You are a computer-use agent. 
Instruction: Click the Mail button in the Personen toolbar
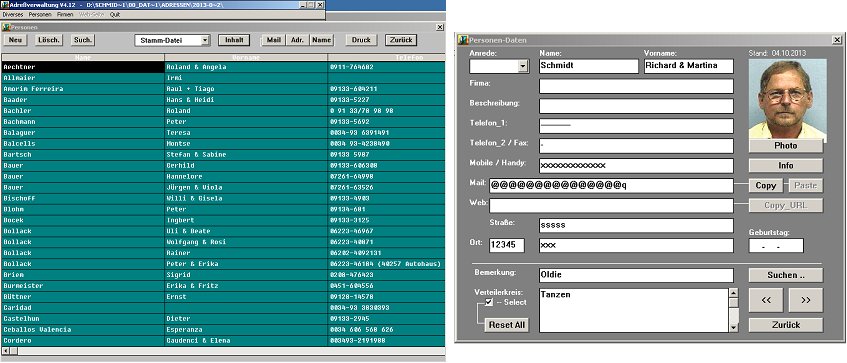point(274,40)
